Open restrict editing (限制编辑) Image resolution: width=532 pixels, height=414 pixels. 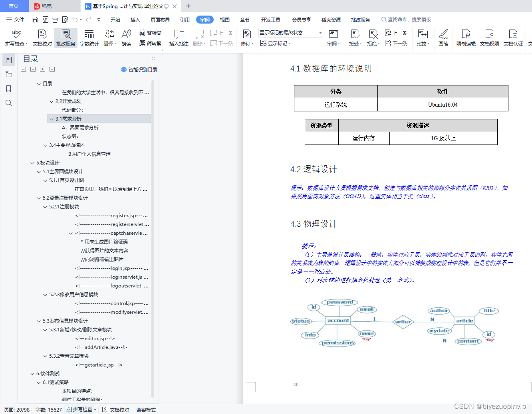[466, 38]
